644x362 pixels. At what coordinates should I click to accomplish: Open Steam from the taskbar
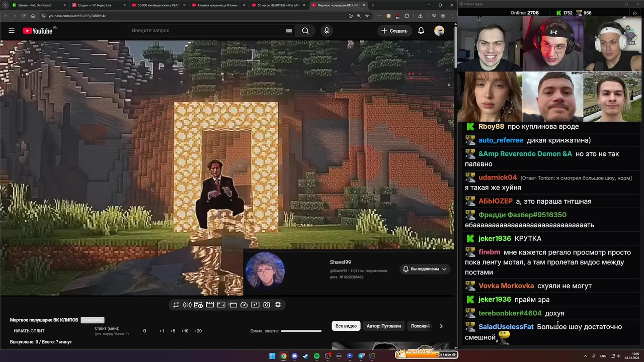point(305,356)
